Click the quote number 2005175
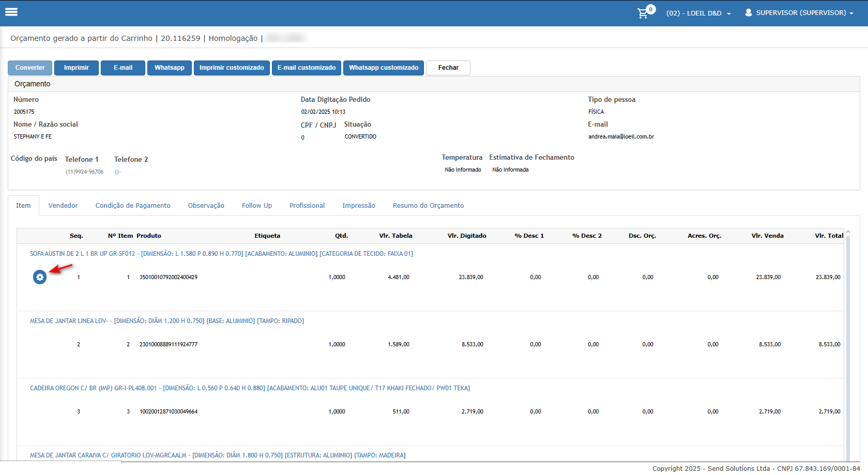The image size is (868, 475). [x=24, y=112]
